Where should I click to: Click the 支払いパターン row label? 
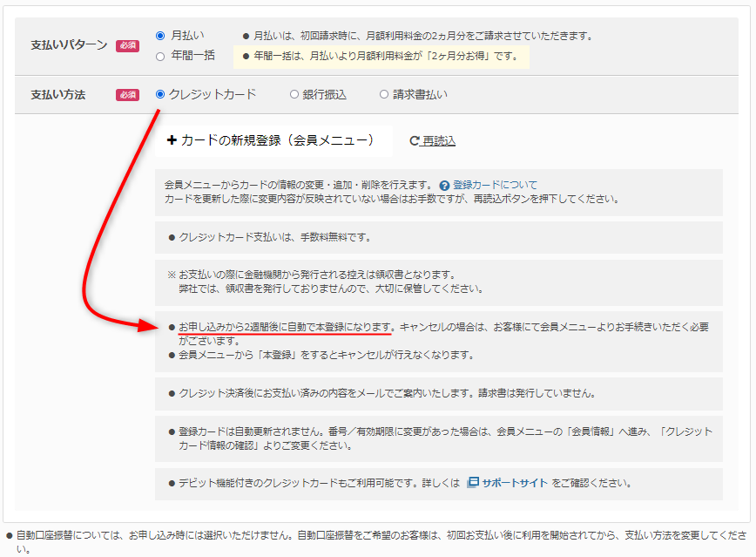tap(69, 45)
